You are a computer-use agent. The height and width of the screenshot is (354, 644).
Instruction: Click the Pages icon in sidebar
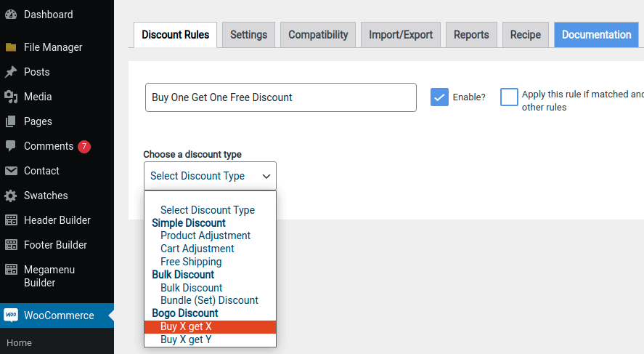point(11,121)
